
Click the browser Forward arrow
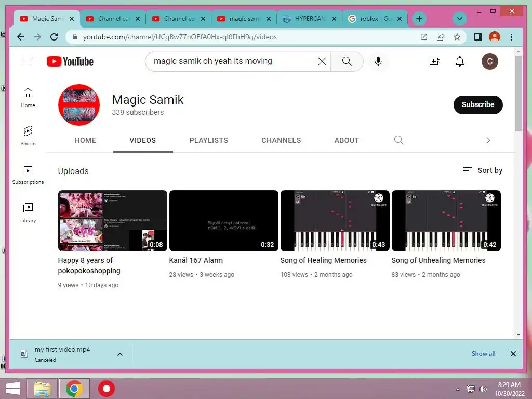pyautogui.click(x=37, y=37)
